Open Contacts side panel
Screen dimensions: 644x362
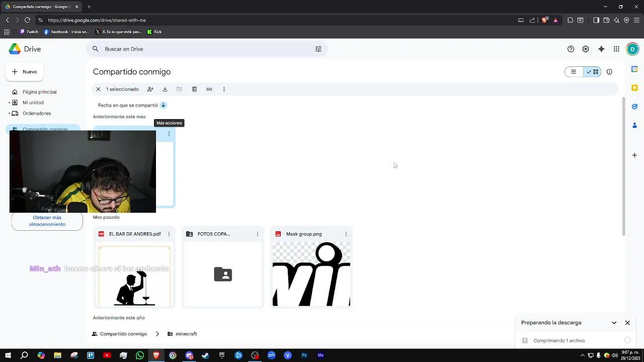pyautogui.click(x=634, y=125)
